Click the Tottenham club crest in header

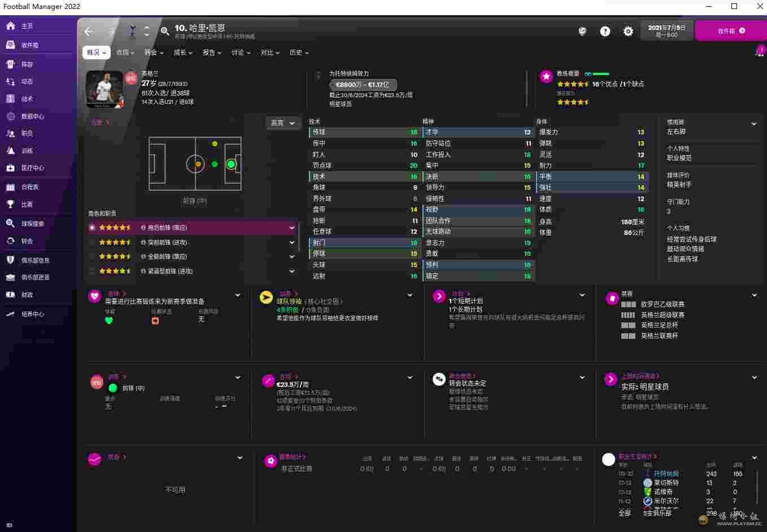click(132, 30)
